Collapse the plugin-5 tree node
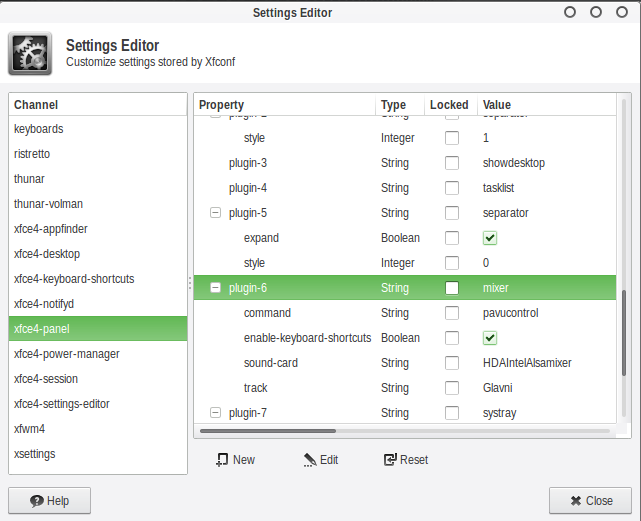641x521 pixels. [x=215, y=213]
